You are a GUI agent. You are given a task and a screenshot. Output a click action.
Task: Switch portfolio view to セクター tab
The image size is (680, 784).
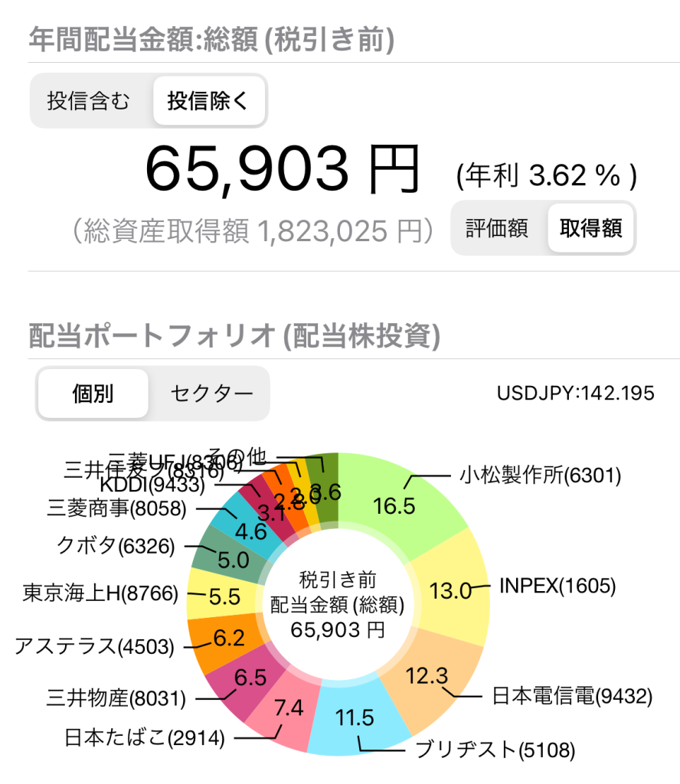[211, 394]
